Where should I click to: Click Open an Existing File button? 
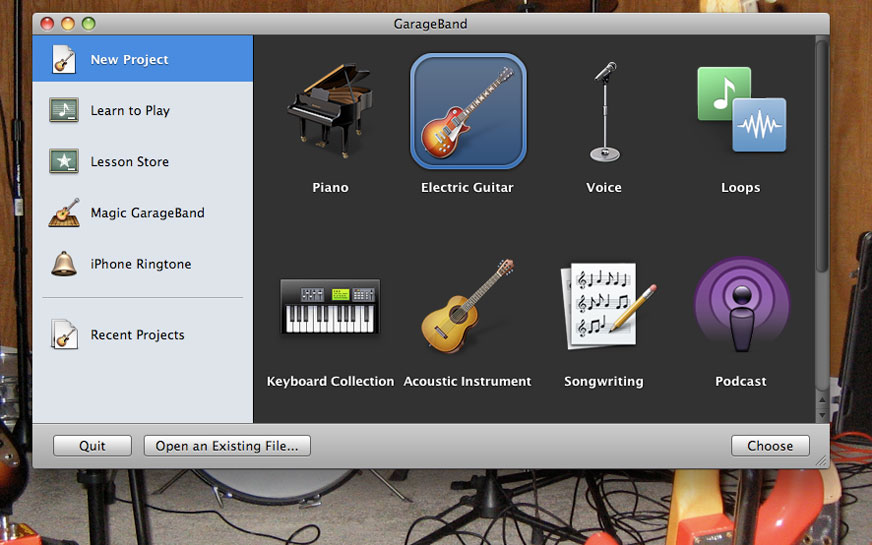pos(227,446)
